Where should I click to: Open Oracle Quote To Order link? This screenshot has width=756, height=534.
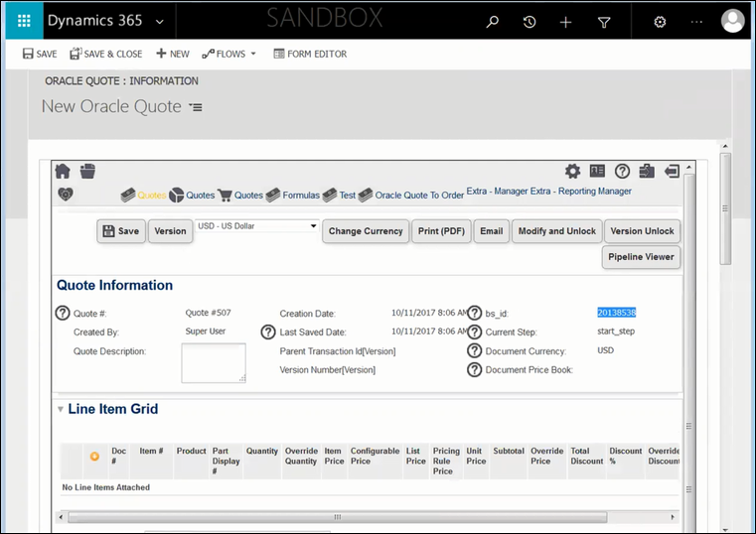(x=419, y=195)
